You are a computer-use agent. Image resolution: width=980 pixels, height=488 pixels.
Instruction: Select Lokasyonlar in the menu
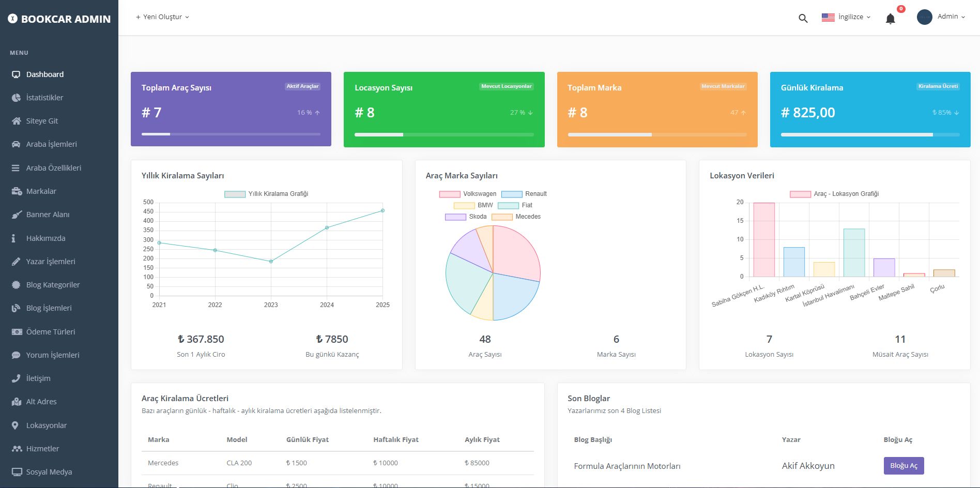(46, 425)
